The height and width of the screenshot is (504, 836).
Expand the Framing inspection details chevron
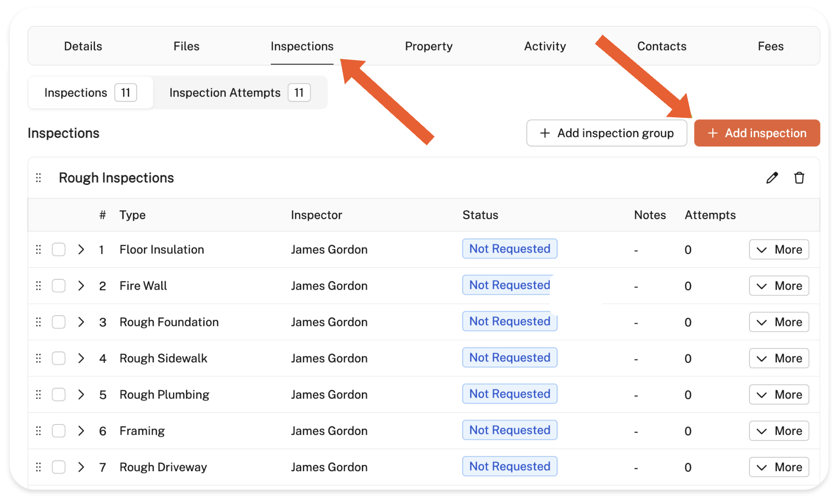pyautogui.click(x=81, y=431)
